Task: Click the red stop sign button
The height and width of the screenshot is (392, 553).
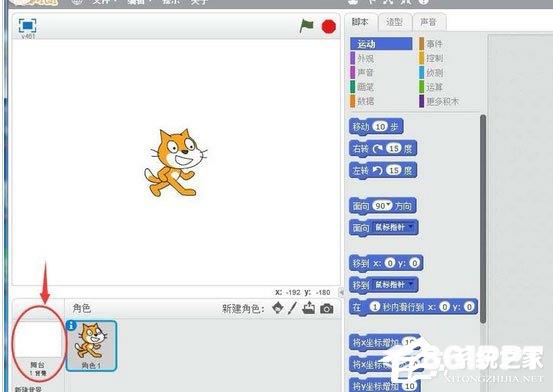Action: click(x=329, y=26)
